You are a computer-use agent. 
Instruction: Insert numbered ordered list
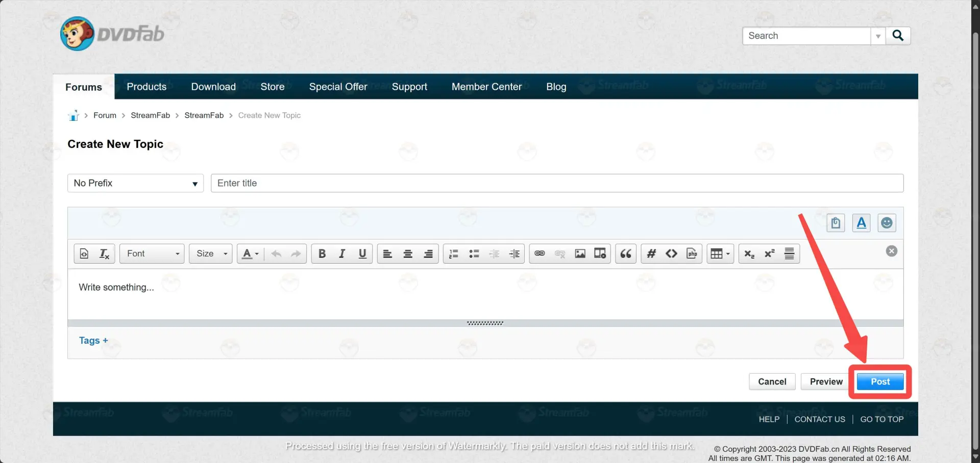(454, 253)
